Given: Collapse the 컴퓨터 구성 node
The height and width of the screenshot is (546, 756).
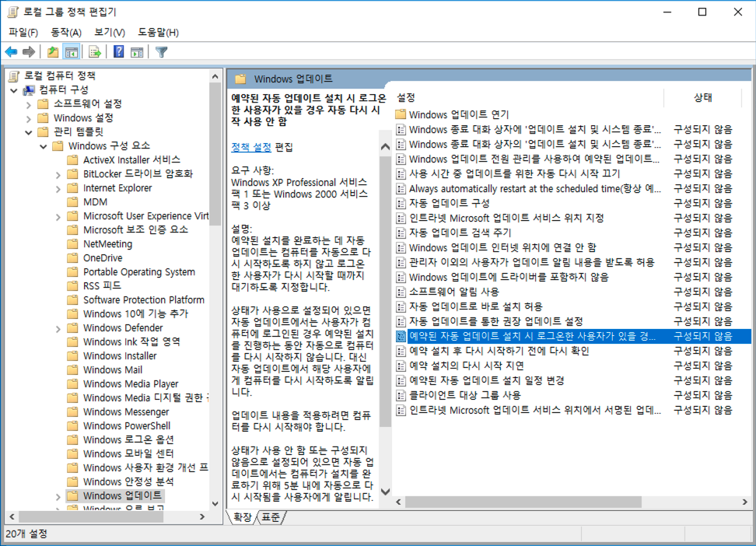Looking at the screenshot, I should (x=14, y=90).
